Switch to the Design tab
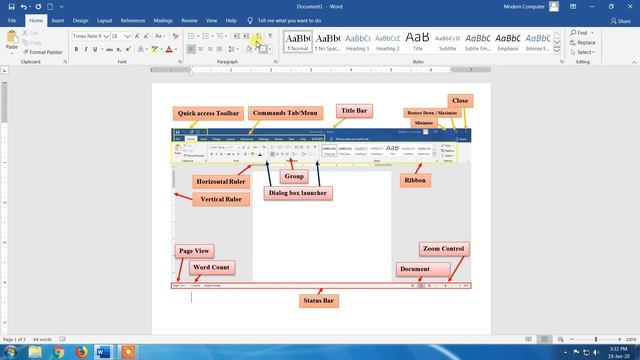This screenshot has width=640, height=360. 80,20
